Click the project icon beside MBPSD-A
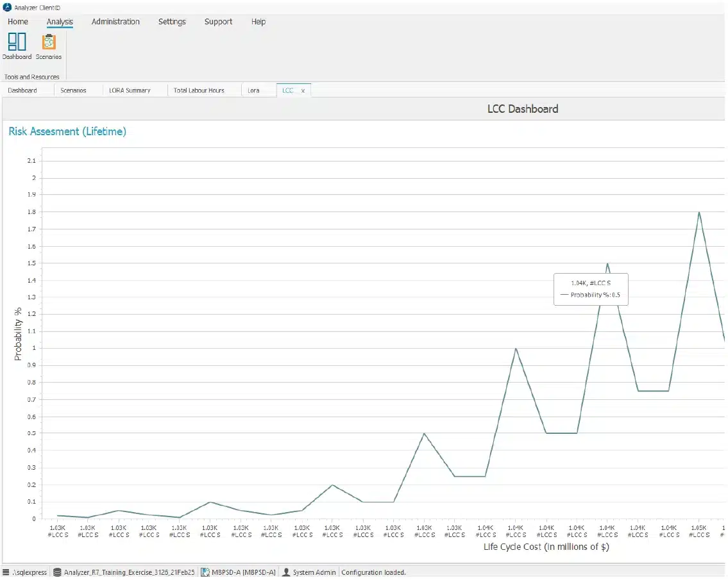This screenshot has width=728, height=580. pyautogui.click(x=205, y=572)
